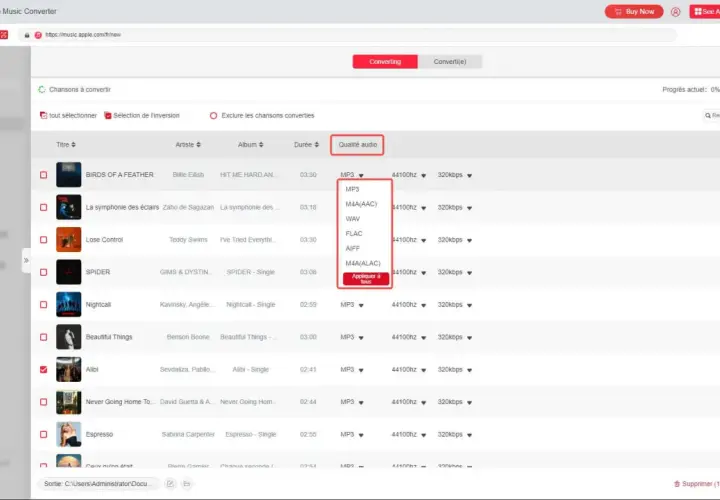Open 44100hz dropdown for Nightcall row
Viewport: 720px width, 500px height.
coord(409,305)
